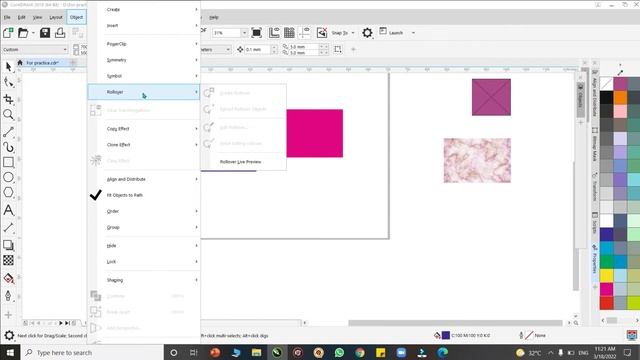The width and height of the screenshot is (640, 360).
Task: Open the Shaping submenu entry
Action: pos(144,280)
